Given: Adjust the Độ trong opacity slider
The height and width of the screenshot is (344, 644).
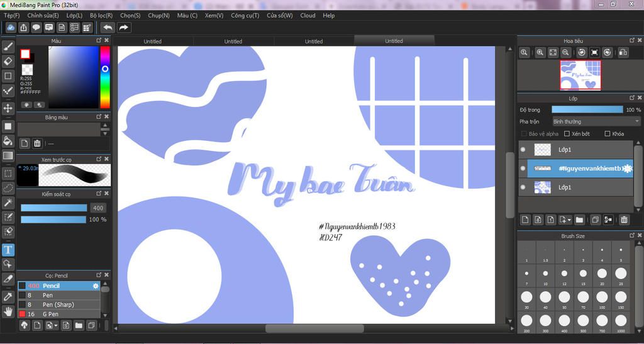Looking at the screenshot, I should [587, 109].
